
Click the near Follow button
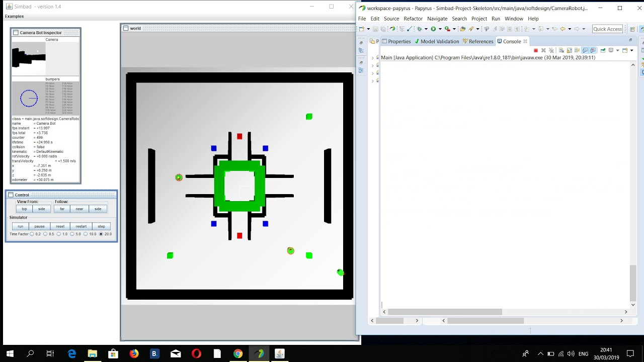[x=79, y=209]
